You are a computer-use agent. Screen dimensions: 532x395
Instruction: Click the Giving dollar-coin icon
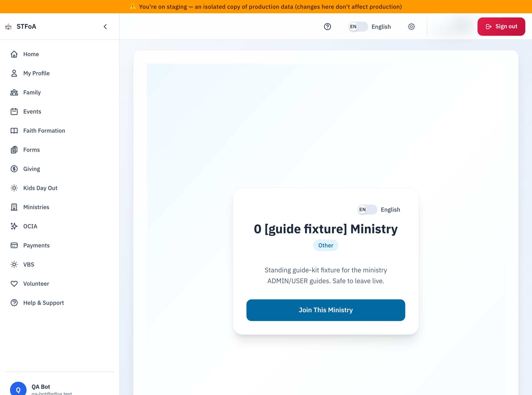(x=14, y=169)
